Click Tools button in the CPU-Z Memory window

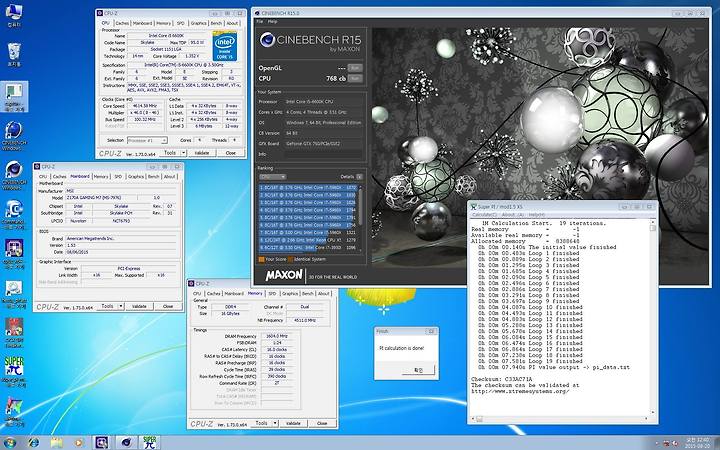[x=261, y=423]
